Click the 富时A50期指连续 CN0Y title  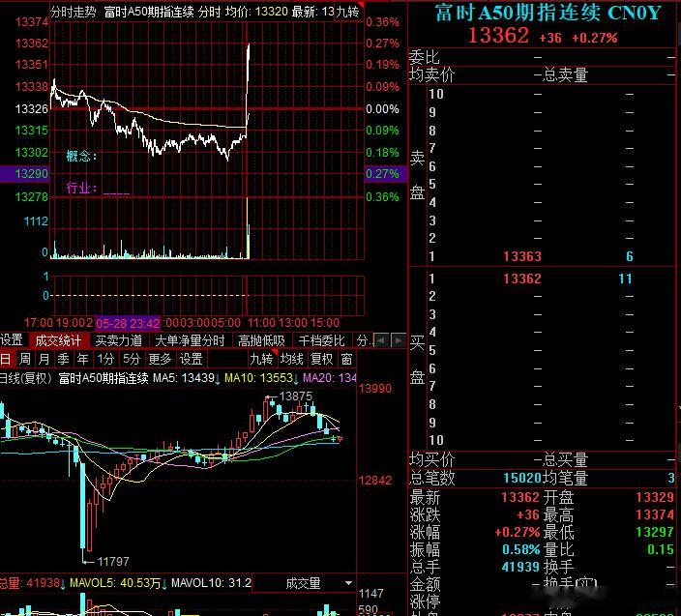click(548, 13)
